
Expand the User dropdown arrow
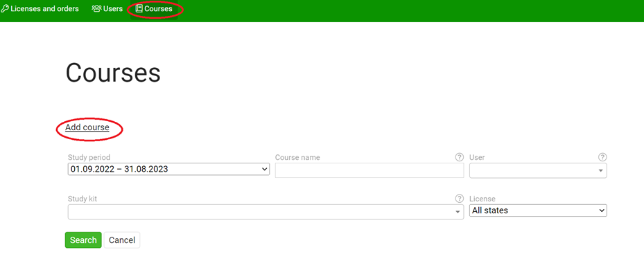coord(600,171)
